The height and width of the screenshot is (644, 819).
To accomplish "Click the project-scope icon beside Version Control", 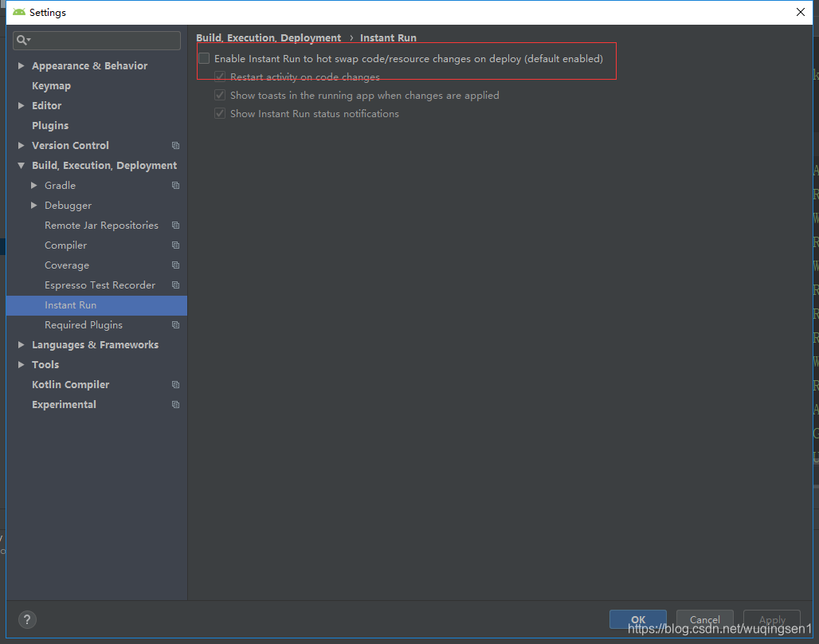I will point(174,145).
